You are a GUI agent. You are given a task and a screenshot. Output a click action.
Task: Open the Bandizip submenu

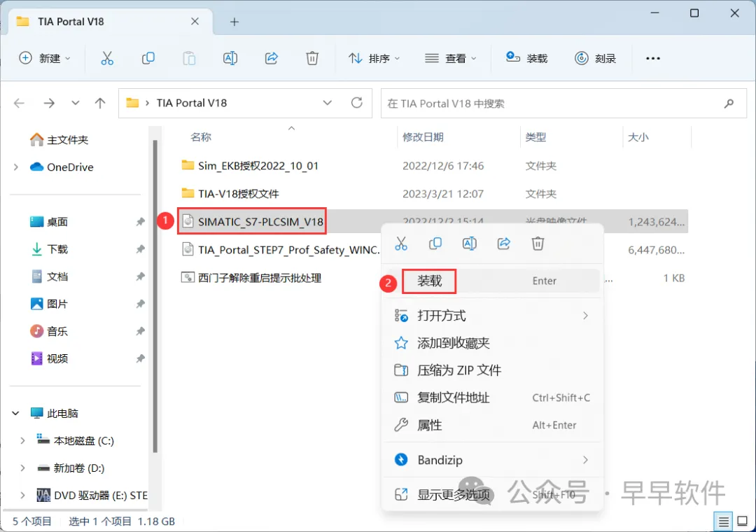pos(492,460)
